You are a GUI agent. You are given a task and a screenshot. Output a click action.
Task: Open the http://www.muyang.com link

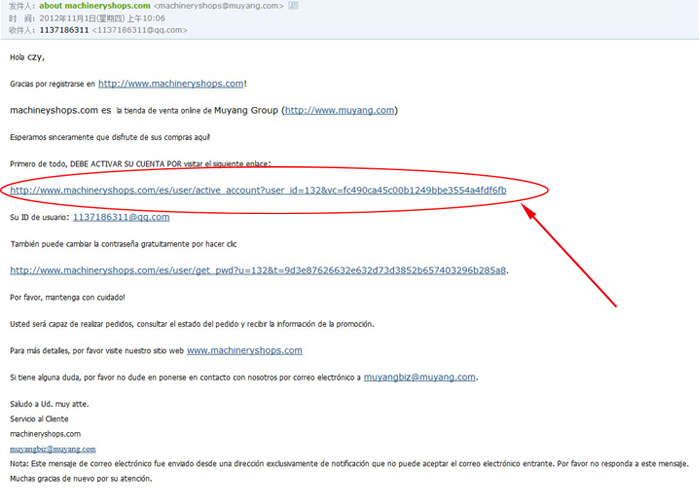click(x=340, y=110)
